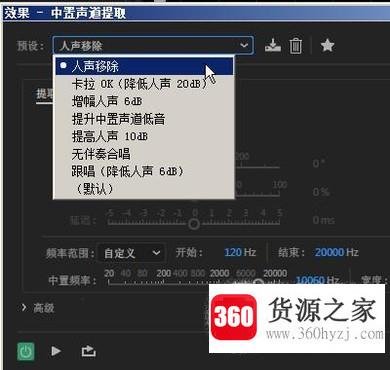Toggle the green effect power button

click(26, 352)
